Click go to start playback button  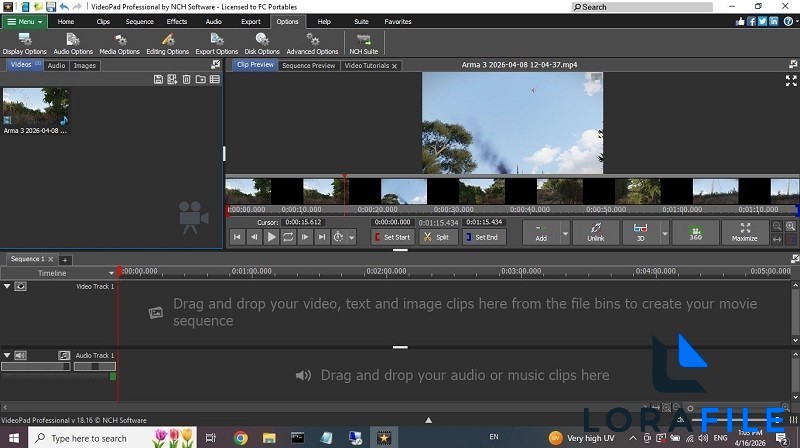click(x=237, y=237)
